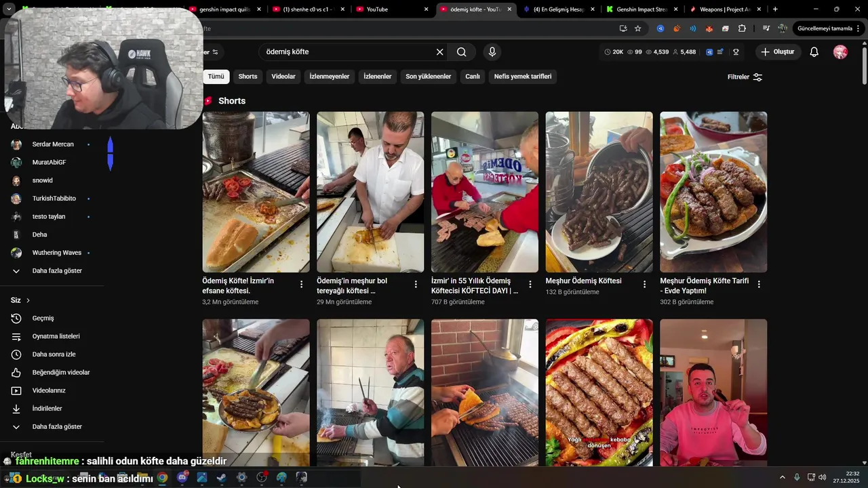Select the Videolar filter chip
868x488 pixels.
point(283,77)
